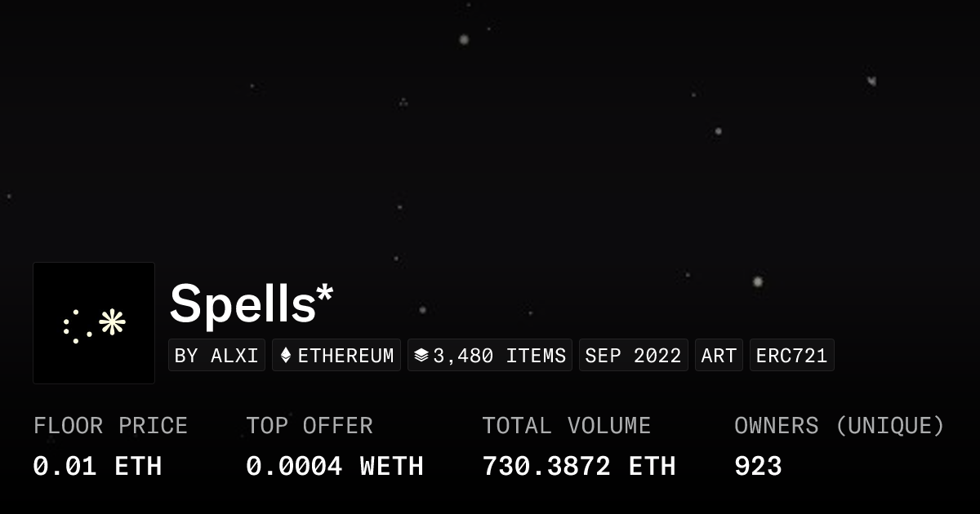Click the TOTAL VOLUME label

tap(566, 426)
